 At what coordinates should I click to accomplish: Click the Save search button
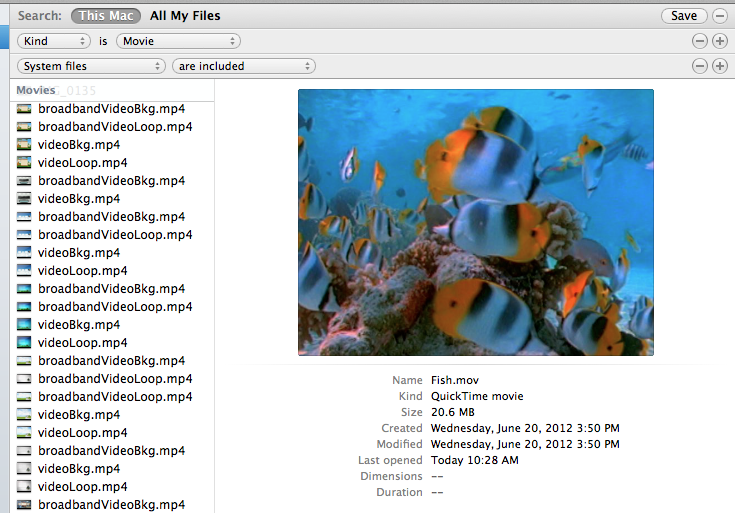[684, 16]
